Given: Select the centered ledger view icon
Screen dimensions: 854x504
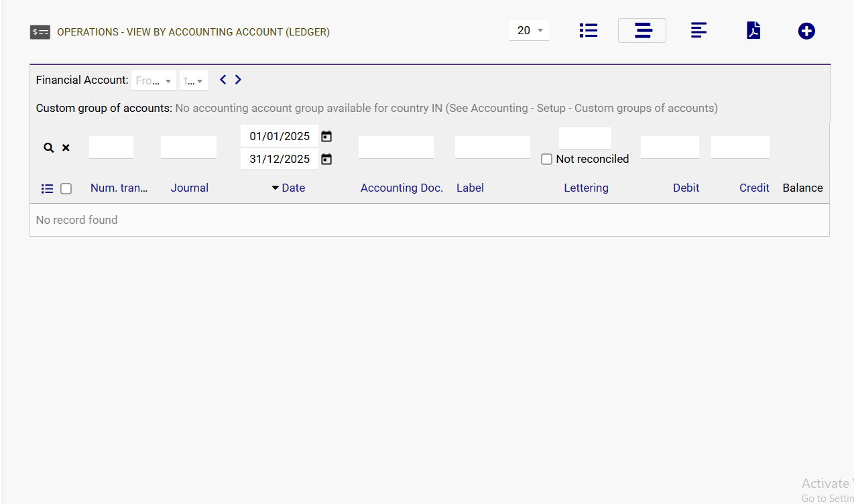Looking at the screenshot, I should [x=642, y=31].
